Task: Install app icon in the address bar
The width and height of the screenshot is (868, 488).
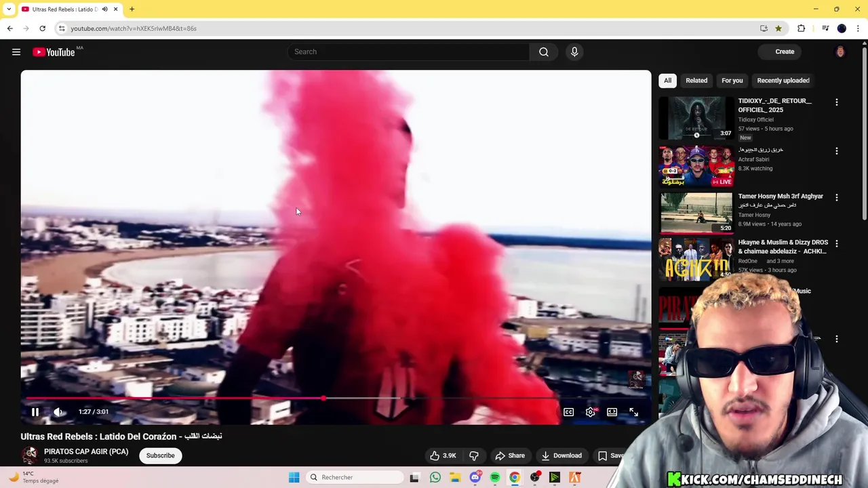Action: (764, 28)
